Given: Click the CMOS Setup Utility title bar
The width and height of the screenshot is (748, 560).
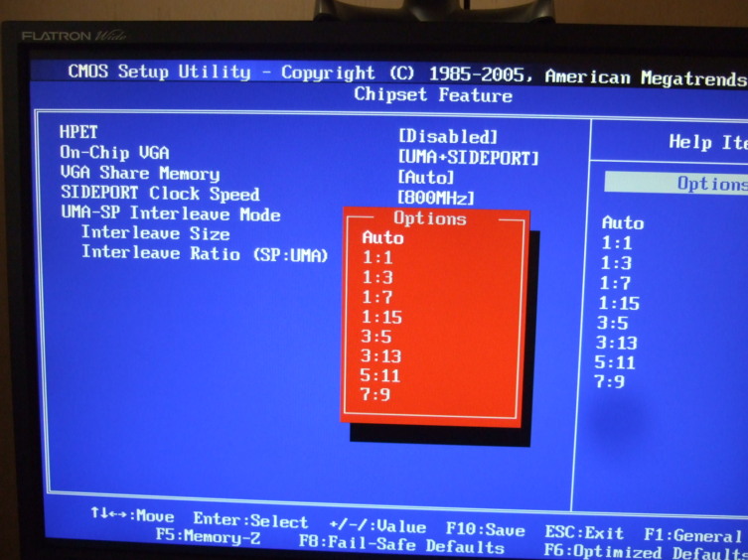Looking at the screenshot, I should (388, 74).
